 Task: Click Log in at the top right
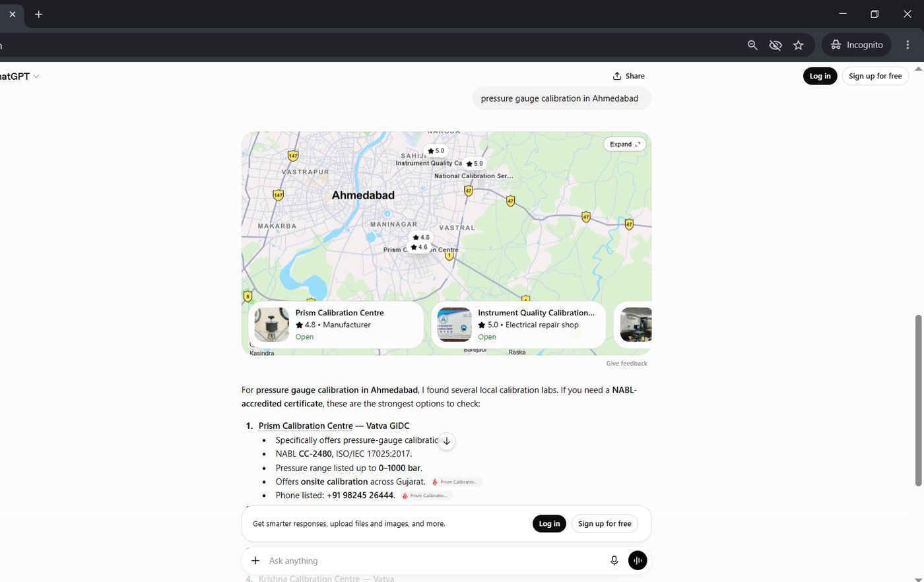click(820, 76)
